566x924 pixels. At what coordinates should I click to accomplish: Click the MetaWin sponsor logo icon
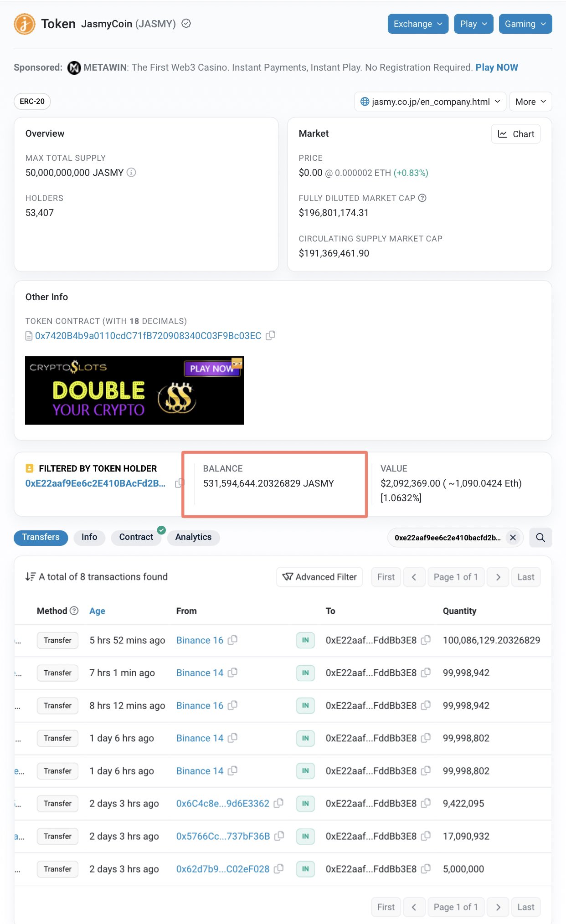(x=74, y=67)
